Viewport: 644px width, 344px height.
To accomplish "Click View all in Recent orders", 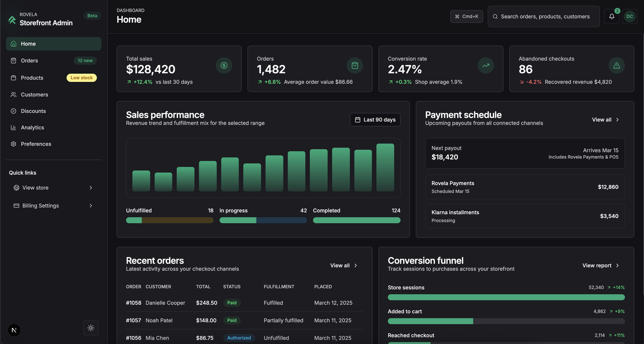I will click(x=343, y=265).
